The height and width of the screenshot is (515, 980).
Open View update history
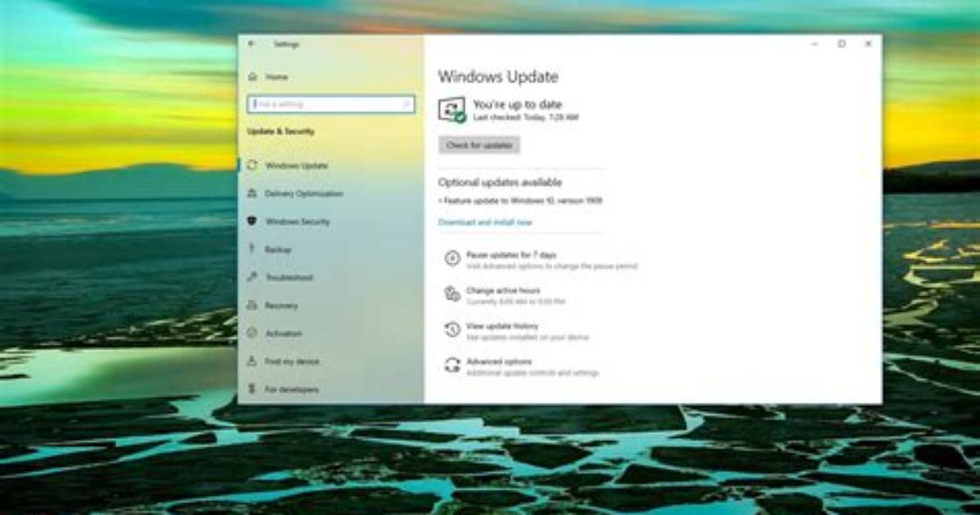click(501, 326)
